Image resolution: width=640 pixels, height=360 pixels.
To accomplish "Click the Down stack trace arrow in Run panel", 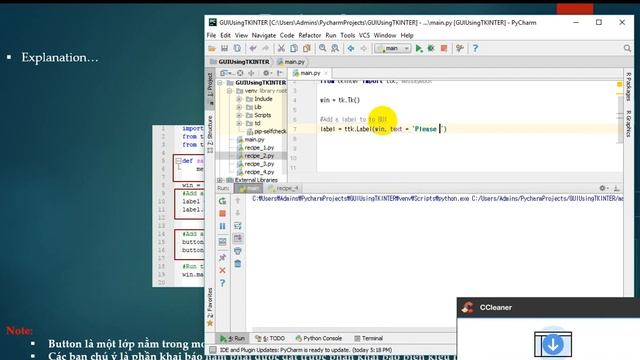I will click(x=238, y=213).
